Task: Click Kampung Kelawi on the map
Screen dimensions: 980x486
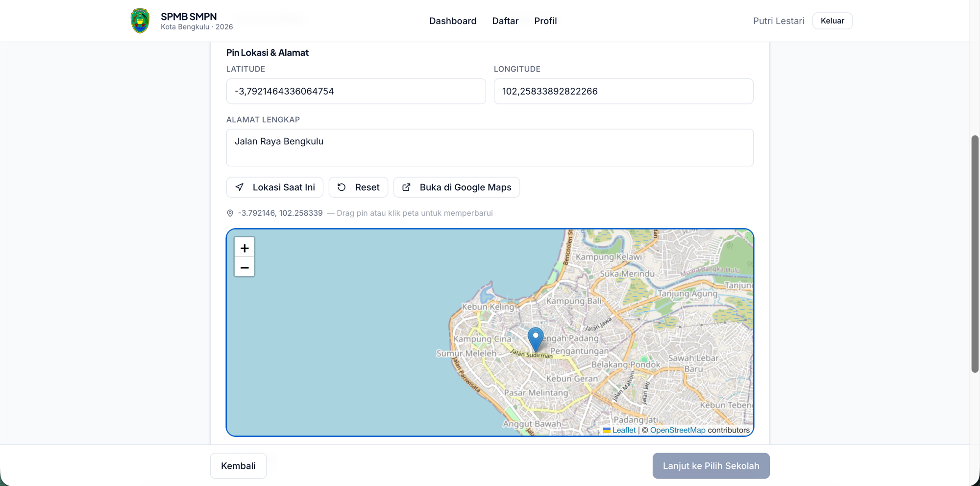Action: click(x=609, y=257)
